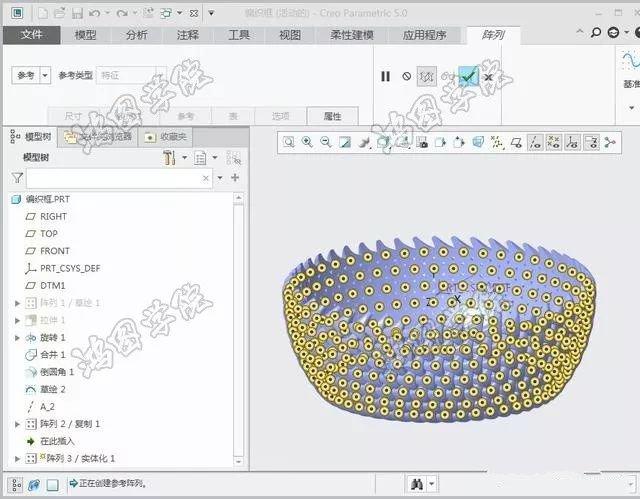Click the zoom out magnifier icon
Screen dimensions: 640x499
pyautogui.click(x=325, y=142)
